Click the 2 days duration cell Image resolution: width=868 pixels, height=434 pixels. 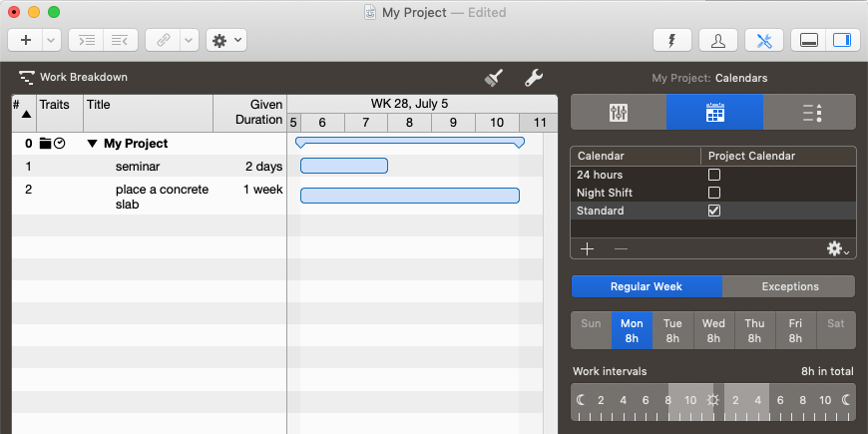pos(264,167)
